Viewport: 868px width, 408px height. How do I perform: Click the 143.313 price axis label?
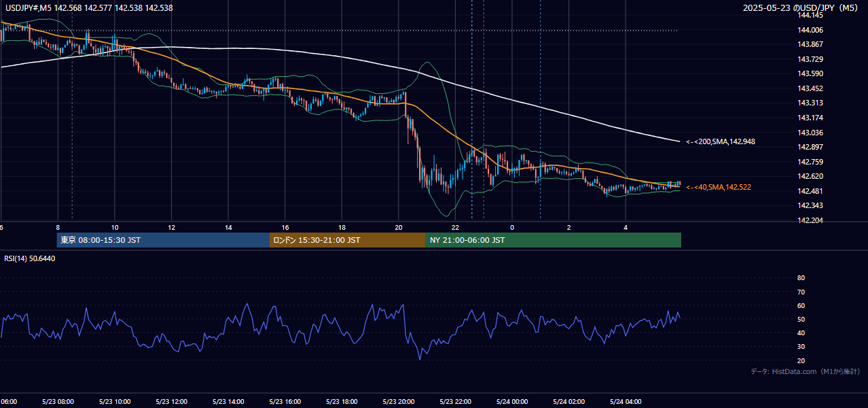pyautogui.click(x=810, y=103)
